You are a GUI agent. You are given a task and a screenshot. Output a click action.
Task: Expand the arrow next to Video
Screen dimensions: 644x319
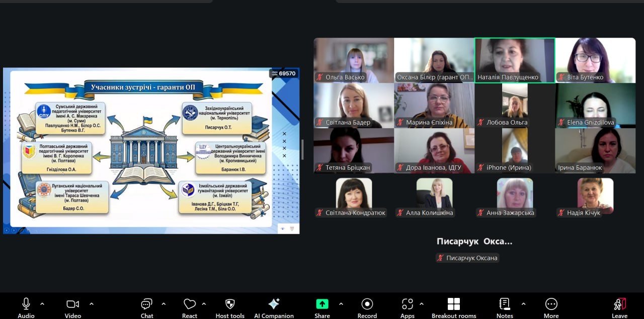92,304
